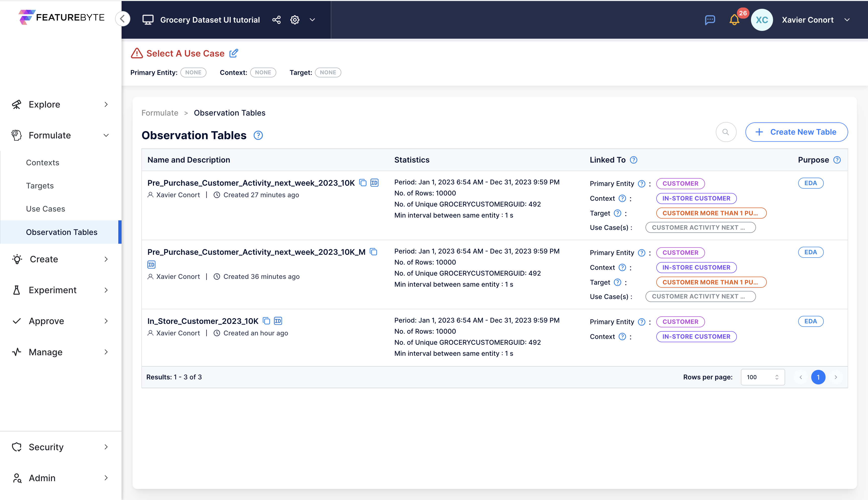
Task: Open Pre_Purchase_Customer_Activity_next_week_2023_10K_M table
Action: tap(256, 252)
